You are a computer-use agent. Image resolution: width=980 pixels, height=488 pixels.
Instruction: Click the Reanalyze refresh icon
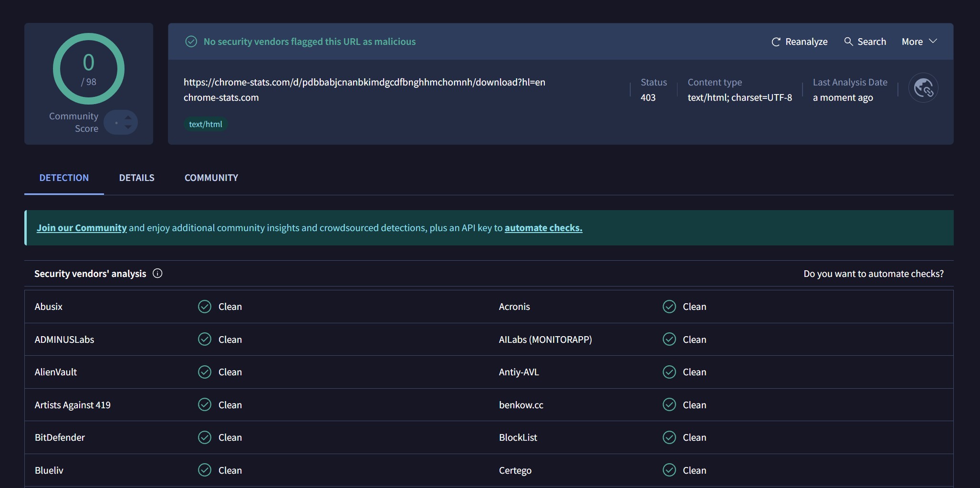tap(776, 42)
